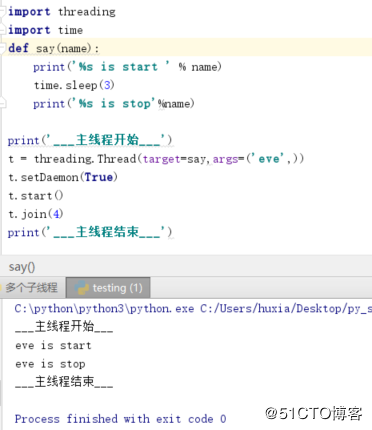Screen dimensions: 372x430
Task: Click the time.sleep(3) line
Action: coord(74,85)
